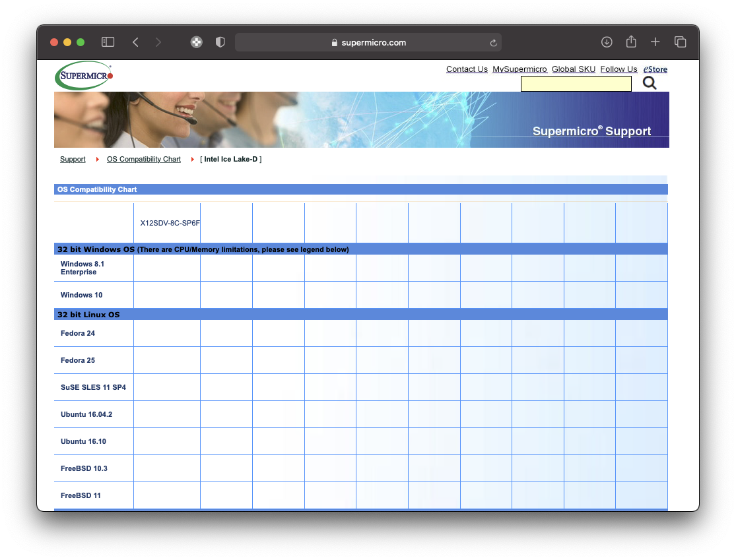This screenshot has height=560, width=736.
Task: Click the search magnifier icon
Action: pos(650,83)
